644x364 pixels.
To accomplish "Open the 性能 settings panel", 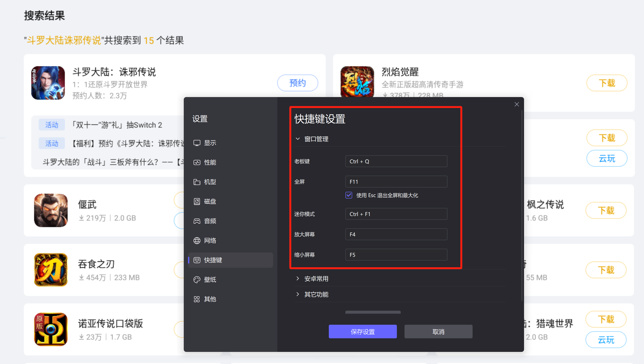I will [210, 162].
